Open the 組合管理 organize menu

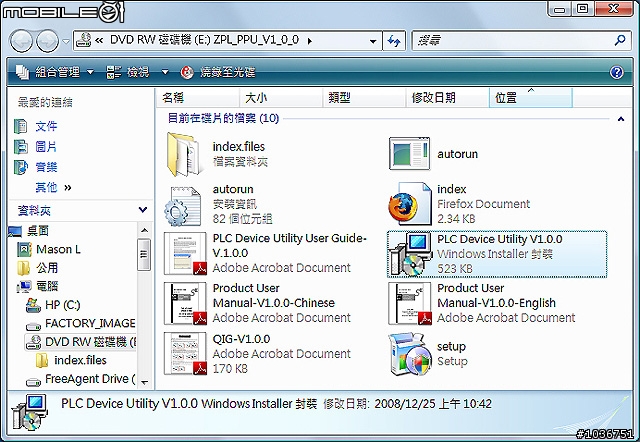coord(55,72)
